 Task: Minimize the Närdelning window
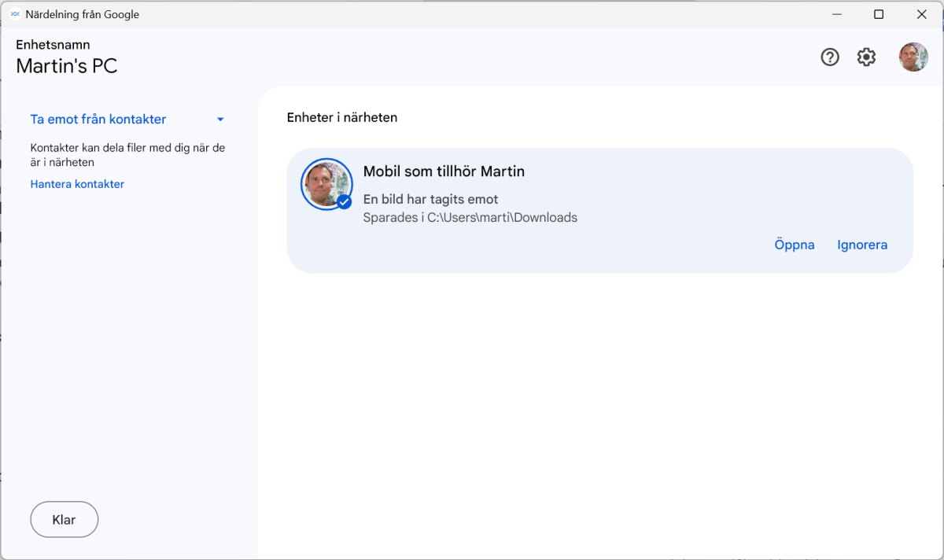coord(835,14)
